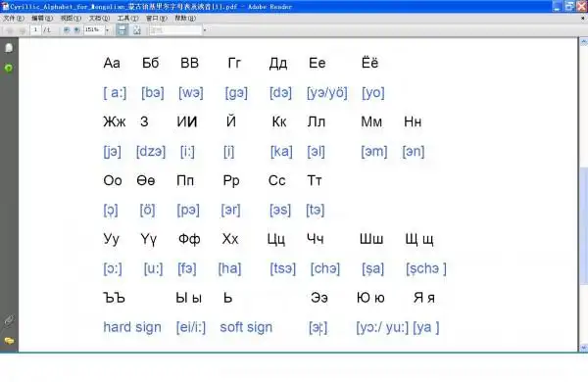The height and width of the screenshot is (382, 588).
Task: Click the letter Й
Action: pyautogui.click(x=231, y=120)
